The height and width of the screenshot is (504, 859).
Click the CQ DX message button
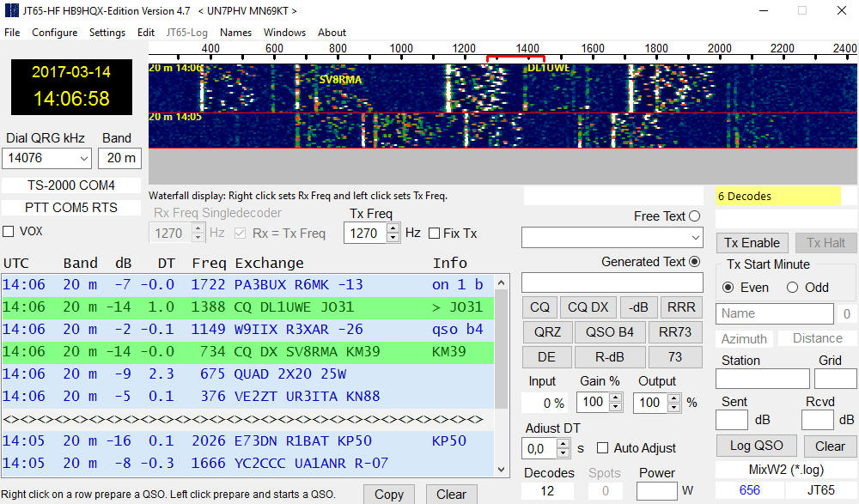tap(588, 307)
